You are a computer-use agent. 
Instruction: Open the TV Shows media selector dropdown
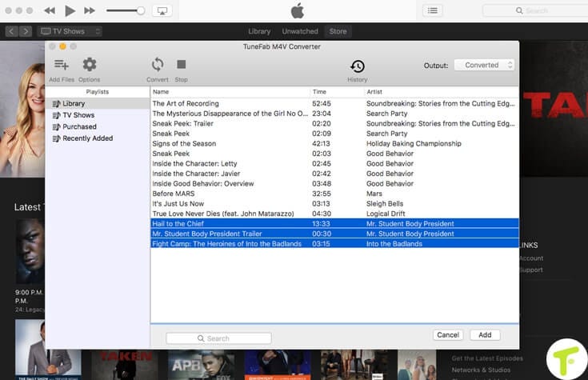tap(70, 31)
